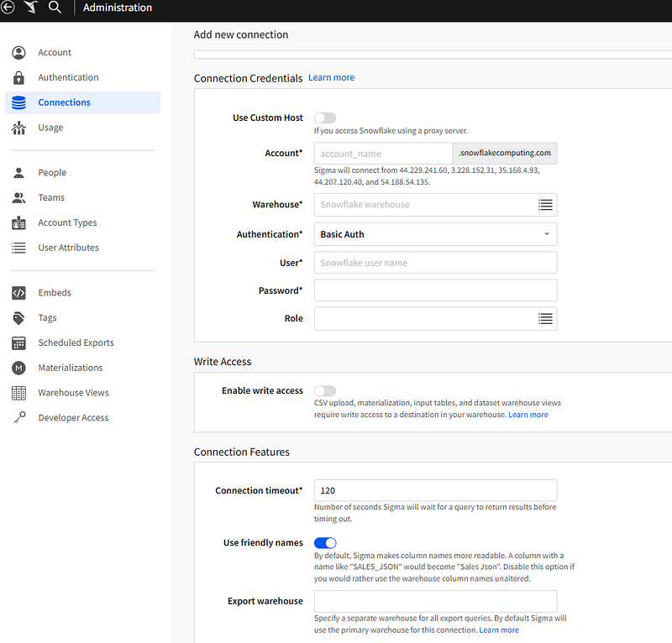Screen dimensions: 672x643
Task: Click the Warehouse Views table icon
Action: point(18,393)
